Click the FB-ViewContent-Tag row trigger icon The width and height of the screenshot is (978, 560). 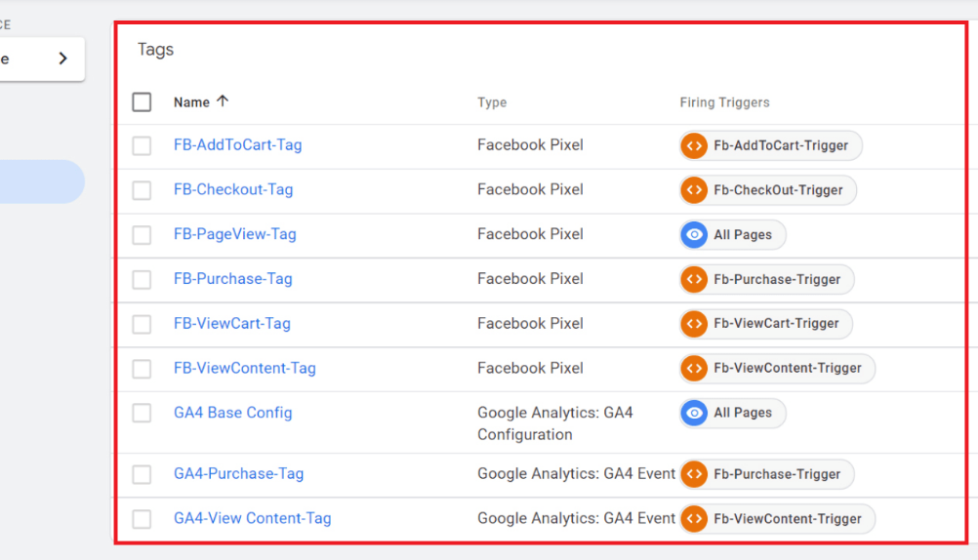694,369
